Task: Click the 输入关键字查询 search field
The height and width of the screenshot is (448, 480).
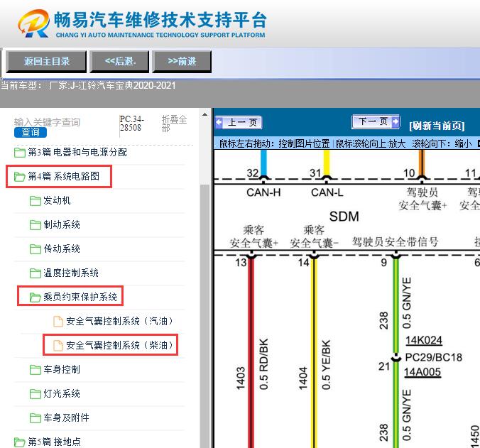Action: (47, 122)
